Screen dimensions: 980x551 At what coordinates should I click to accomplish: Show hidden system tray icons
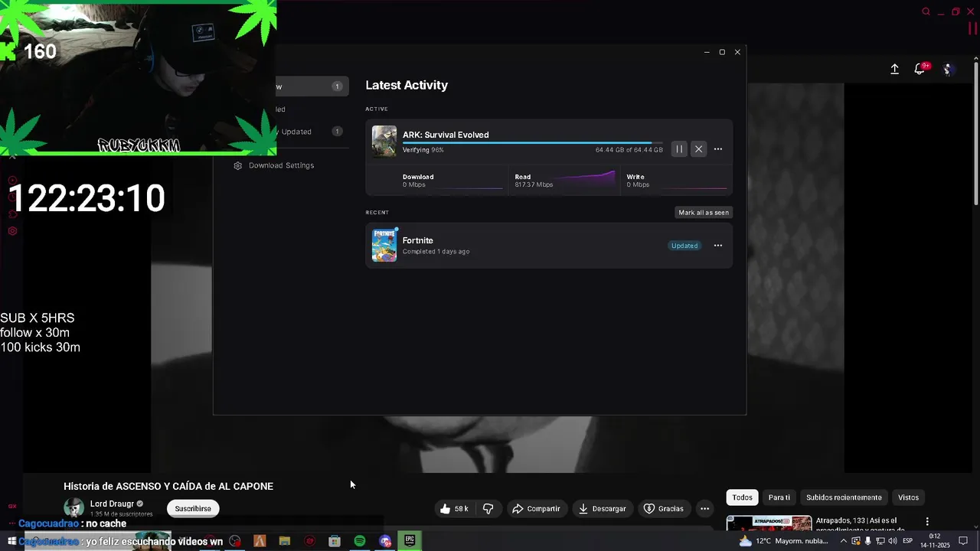click(x=844, y=541)
